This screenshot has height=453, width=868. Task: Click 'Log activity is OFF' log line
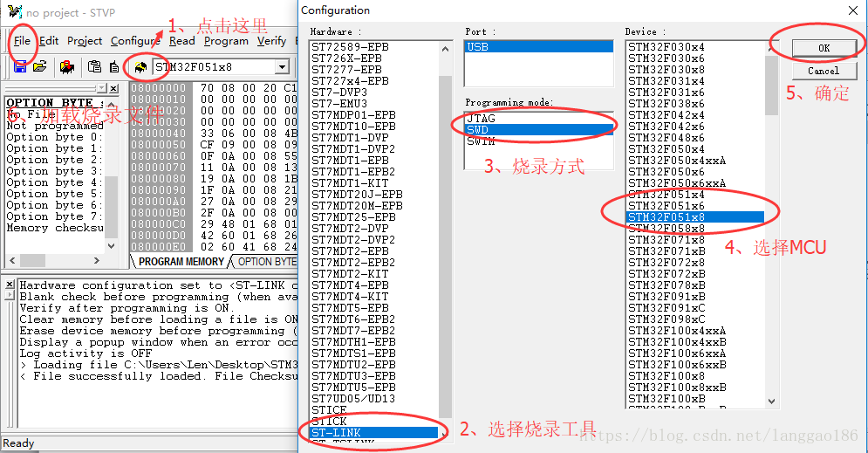85,353
